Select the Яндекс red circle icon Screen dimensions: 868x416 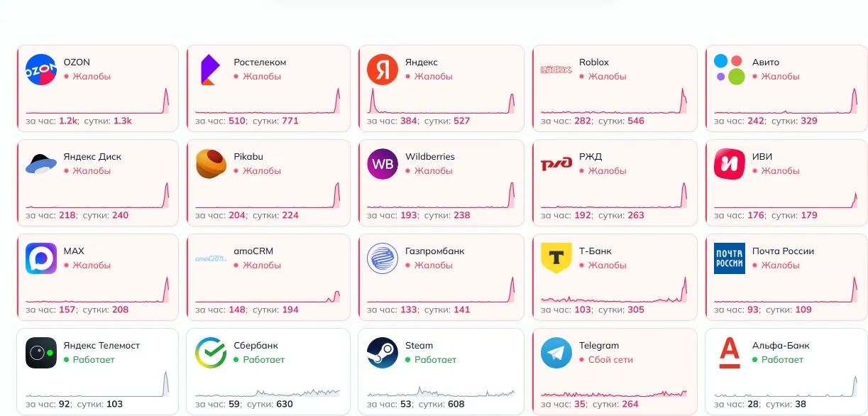pos(383,70)
